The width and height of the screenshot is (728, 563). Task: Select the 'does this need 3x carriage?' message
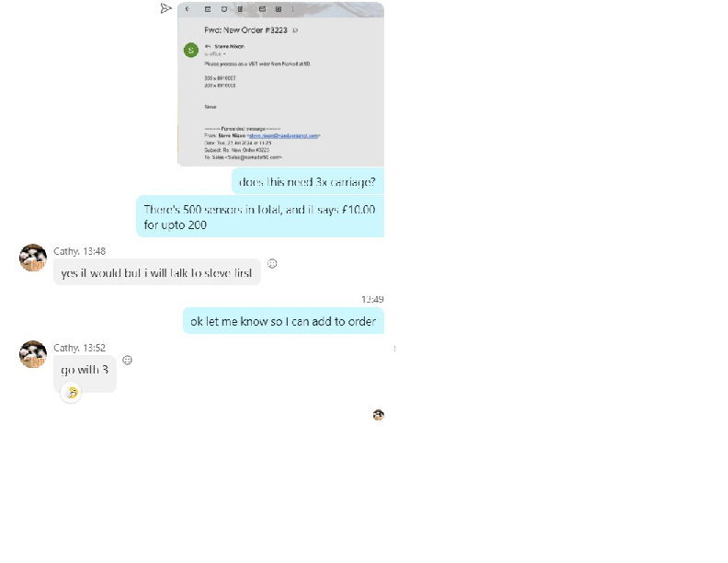click(x=307, y=181)
